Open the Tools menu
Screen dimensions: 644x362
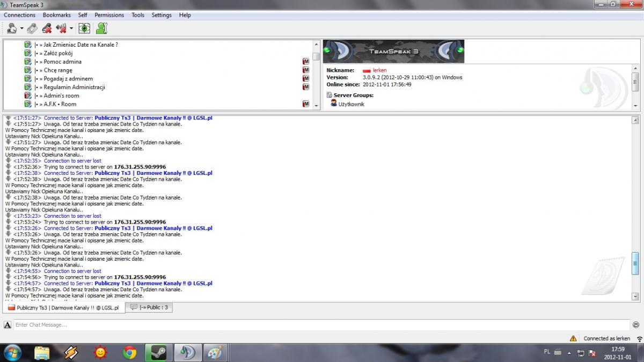(x=138, y=15)
